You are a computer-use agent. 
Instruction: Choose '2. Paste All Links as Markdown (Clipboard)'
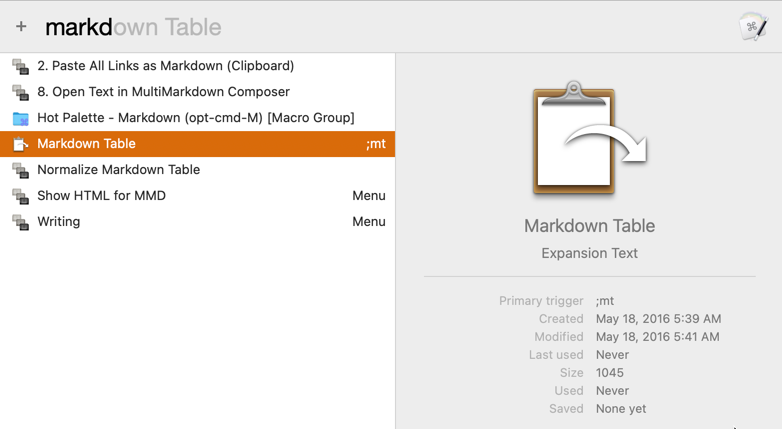tap(197, 66)
